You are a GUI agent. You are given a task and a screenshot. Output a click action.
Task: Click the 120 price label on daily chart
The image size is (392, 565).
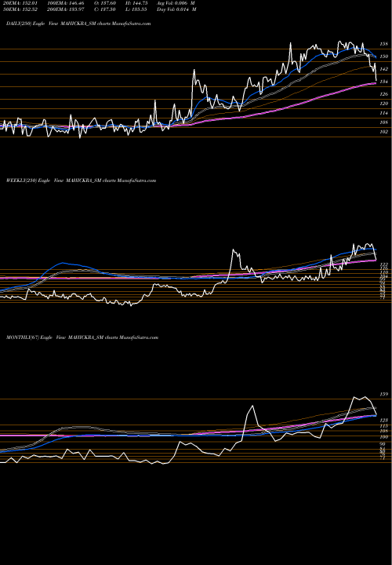click(384, 104)
